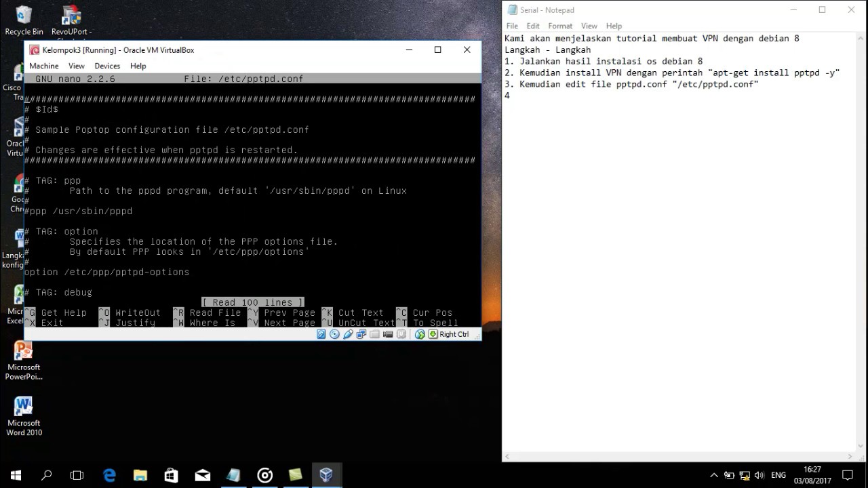868x488 pixels.
Task: Click the '^O WriteOut' shortcut label in nano
Action: [x=130, y=312]
